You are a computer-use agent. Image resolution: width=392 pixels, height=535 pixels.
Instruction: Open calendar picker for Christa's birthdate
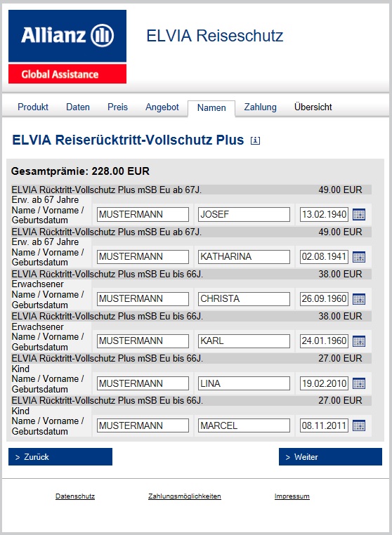coord(359,299)
